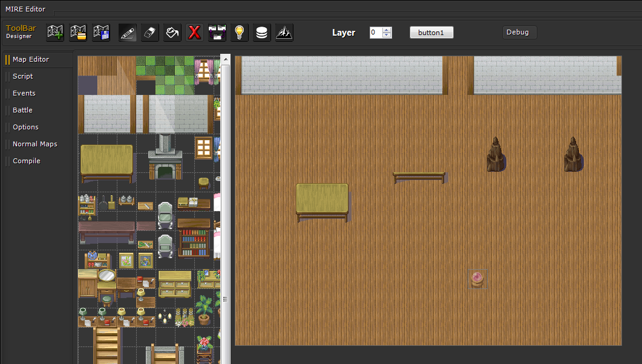Open the Normal Maps section

pyautogui.click(x=35, y=144)
